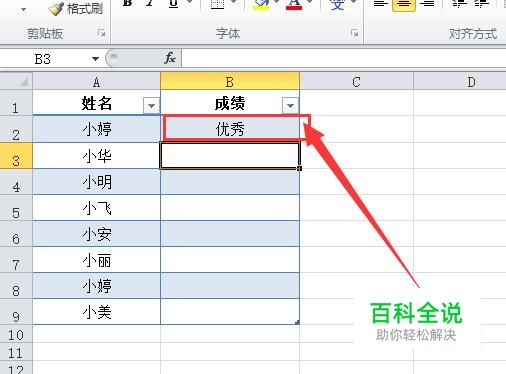Screen dimensions: 506x374
Task: Open the underline style dropdown arrow
Action: tap(189, 3)
